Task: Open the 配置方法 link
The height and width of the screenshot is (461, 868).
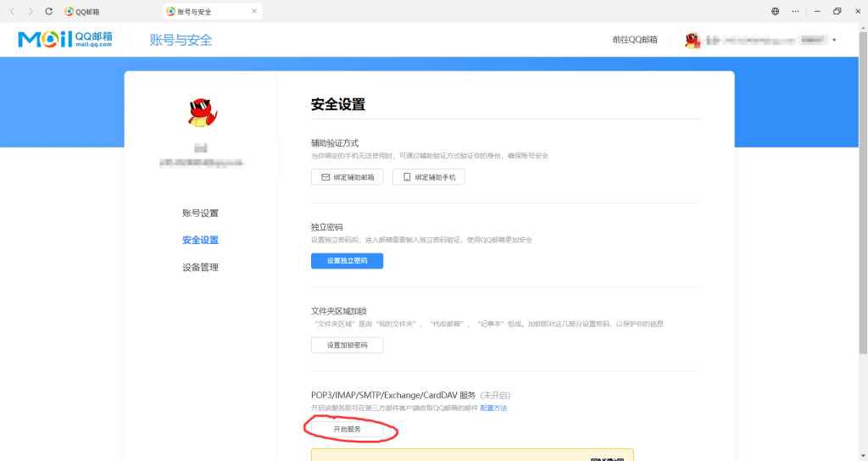Action: point(493,408)
